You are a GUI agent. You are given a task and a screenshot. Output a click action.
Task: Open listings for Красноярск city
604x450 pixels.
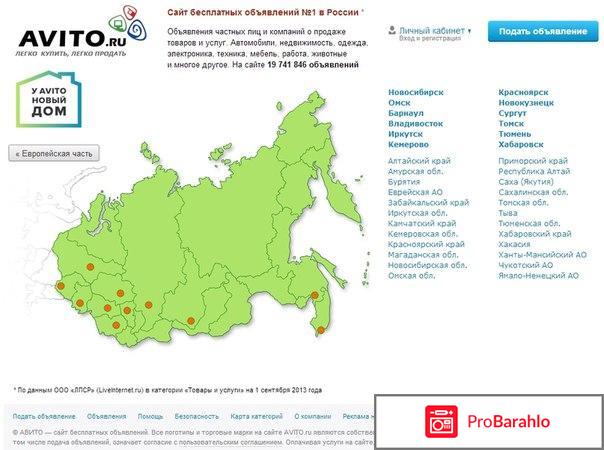(529, 92)
